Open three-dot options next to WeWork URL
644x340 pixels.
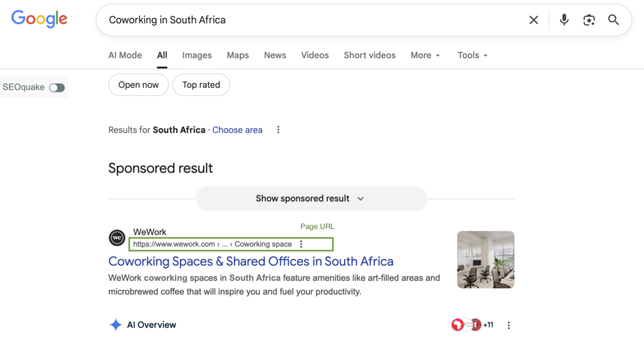301,244
